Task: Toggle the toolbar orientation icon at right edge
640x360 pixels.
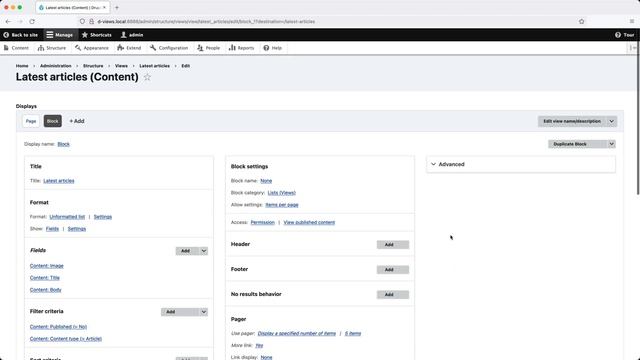Action: tap(633, 48)
